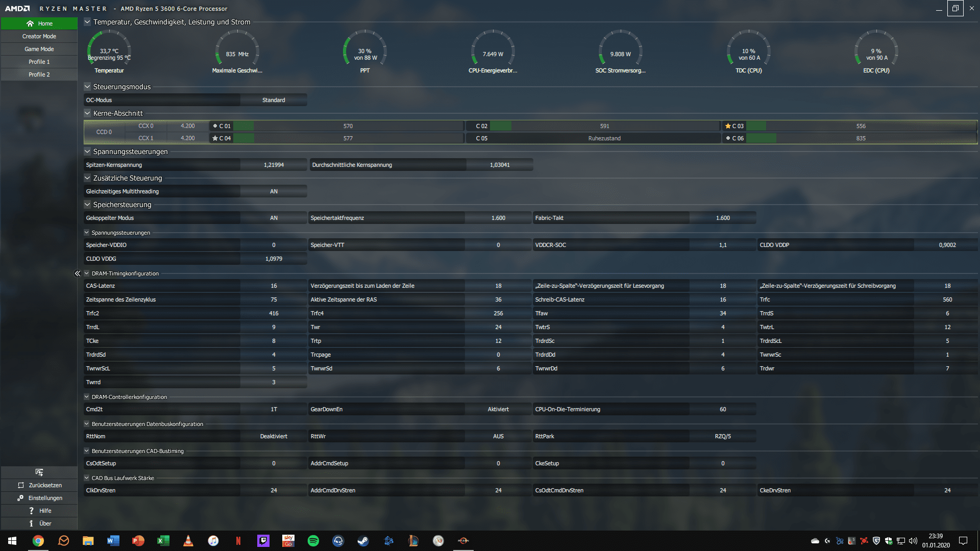Open Netflix from the taskbar

(238, 541)
